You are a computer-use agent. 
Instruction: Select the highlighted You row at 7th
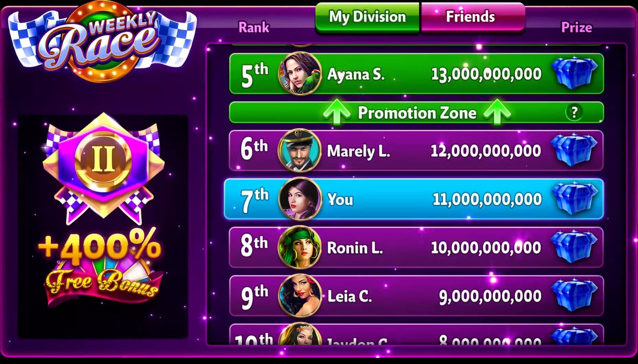(414, 199)
